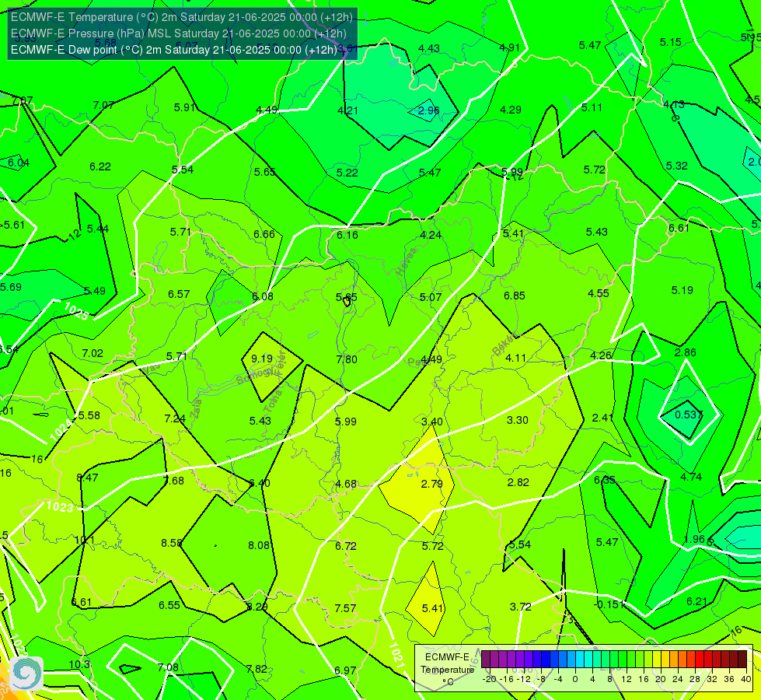Click the map value 7.02
The image size is (761, 700).
93,353
